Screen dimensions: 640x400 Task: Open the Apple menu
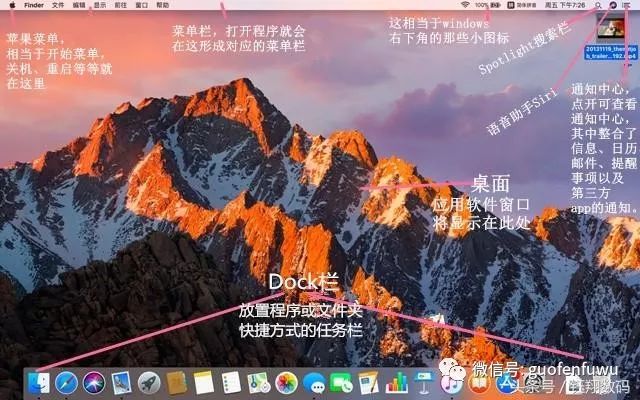pyautogui.click(x=11, y=5)
